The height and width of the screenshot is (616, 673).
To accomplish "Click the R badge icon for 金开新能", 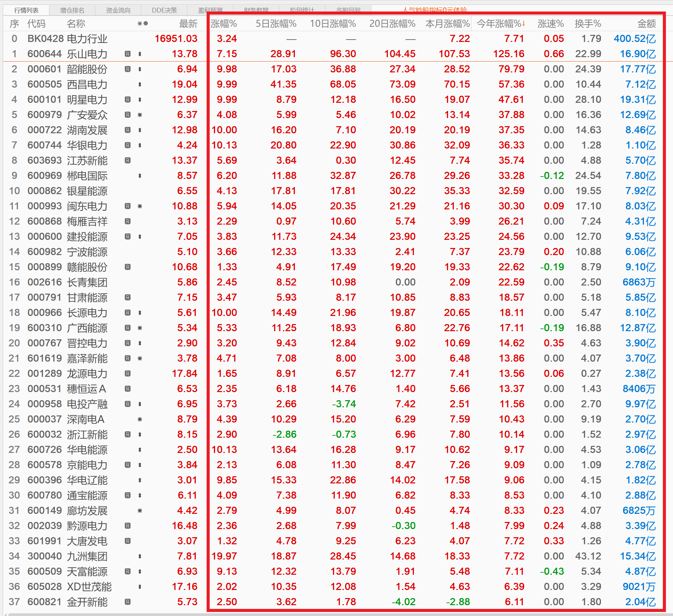I will click(x=127, y=602).
